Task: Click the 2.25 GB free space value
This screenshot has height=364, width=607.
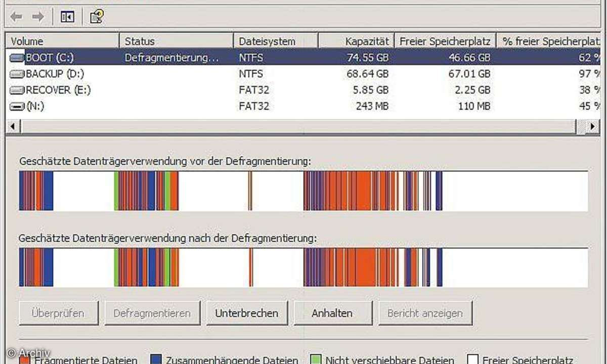Action: (x=473, y=90)
